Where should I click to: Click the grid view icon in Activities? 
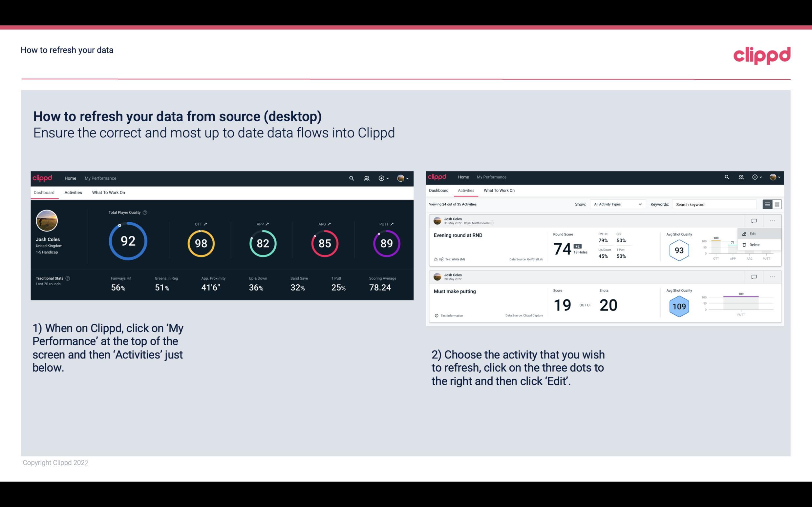pos(777,204)
